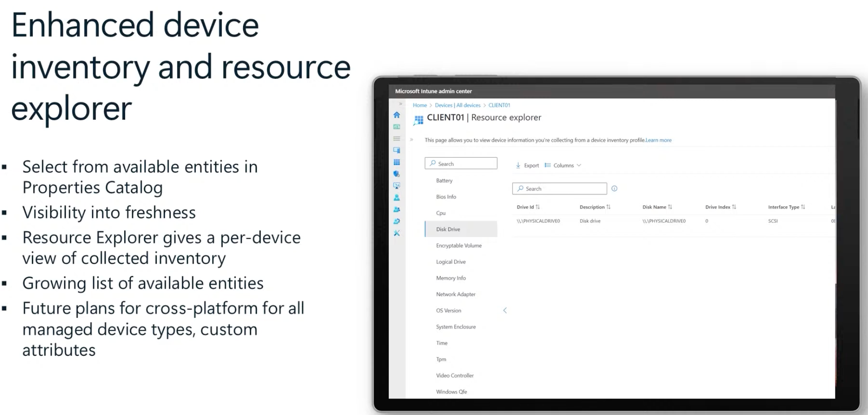This screenshot has height=415, width=868.
Task: Open the All services list icon
Action: click(397, 138)
